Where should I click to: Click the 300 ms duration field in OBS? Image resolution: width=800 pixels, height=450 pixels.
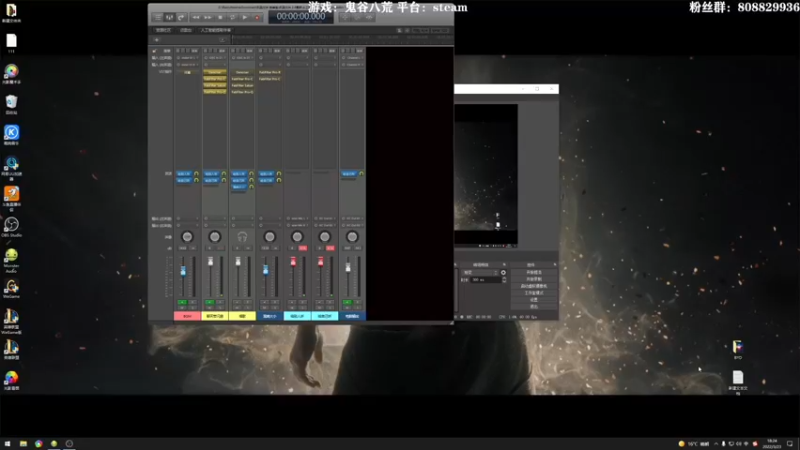pyautogui.click(x=486, y=280)
